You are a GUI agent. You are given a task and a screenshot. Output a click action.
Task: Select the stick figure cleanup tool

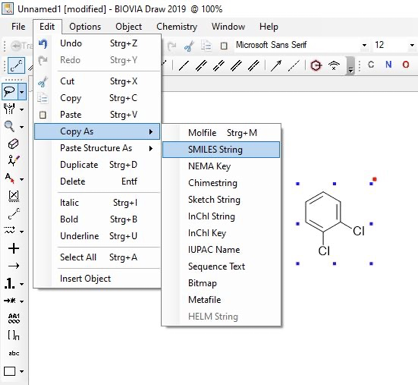click(x=13, y=161)
